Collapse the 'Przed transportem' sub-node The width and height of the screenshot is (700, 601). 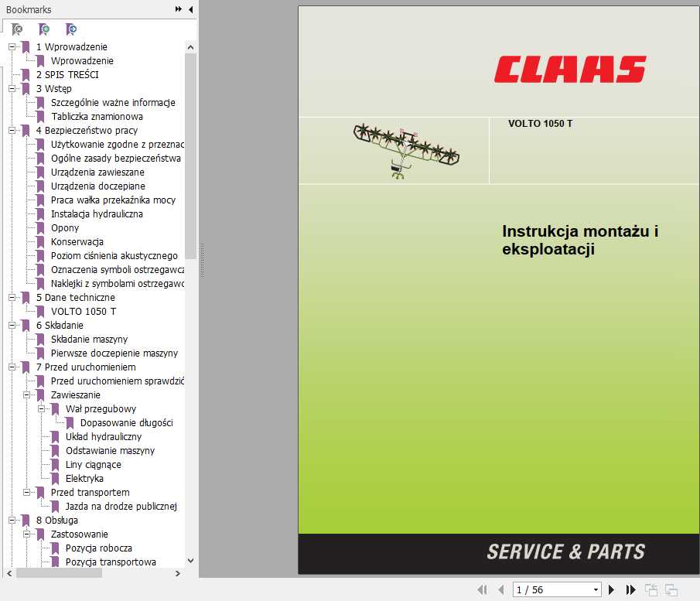tap(27, 492)
